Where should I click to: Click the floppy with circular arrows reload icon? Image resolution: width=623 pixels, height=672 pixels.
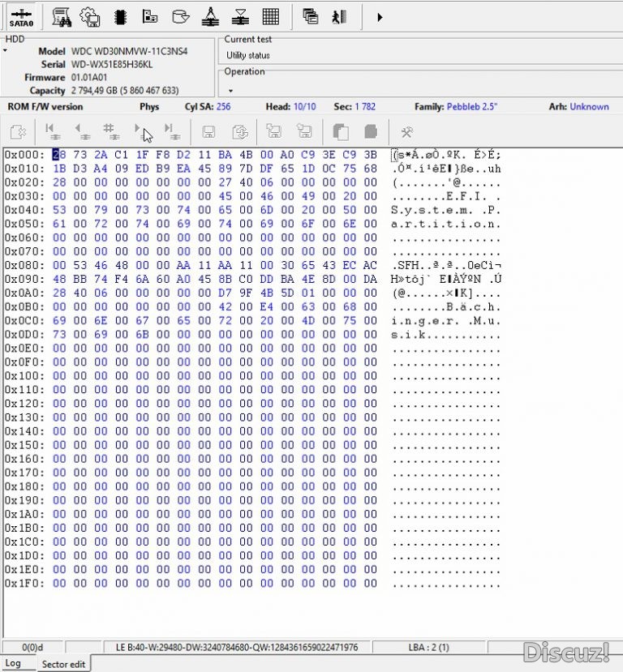240,132
